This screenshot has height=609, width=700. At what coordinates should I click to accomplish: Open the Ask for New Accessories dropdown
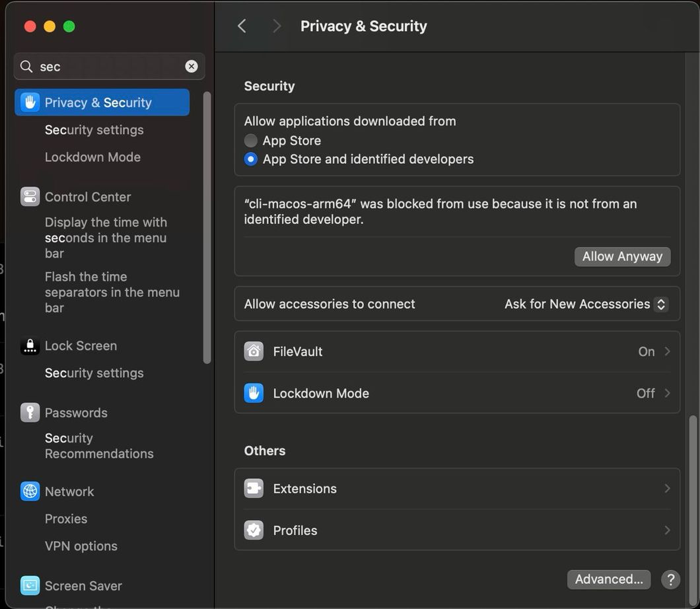[586, 304]
